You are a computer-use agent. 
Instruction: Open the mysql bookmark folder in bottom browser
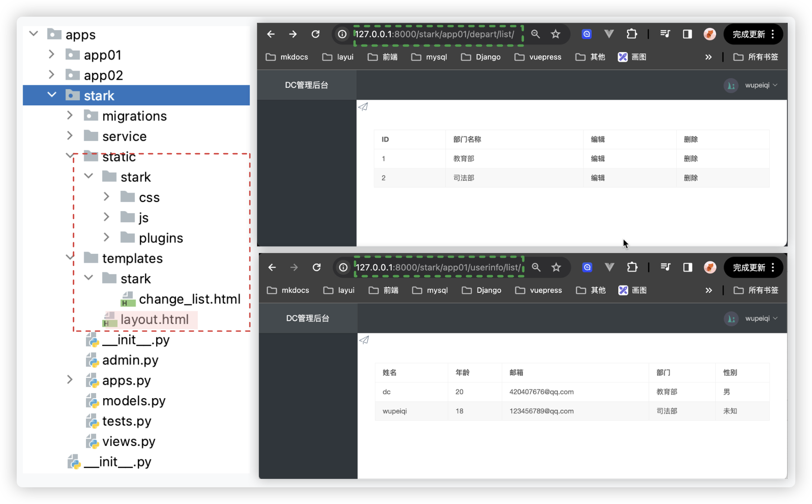[430, 291]
